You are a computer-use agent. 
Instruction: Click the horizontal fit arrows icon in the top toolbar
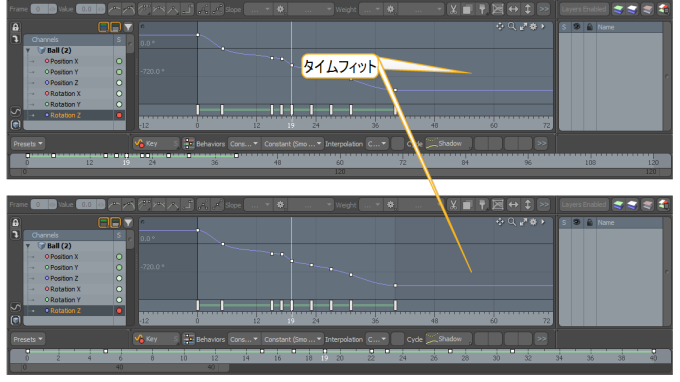click(513, 9)
